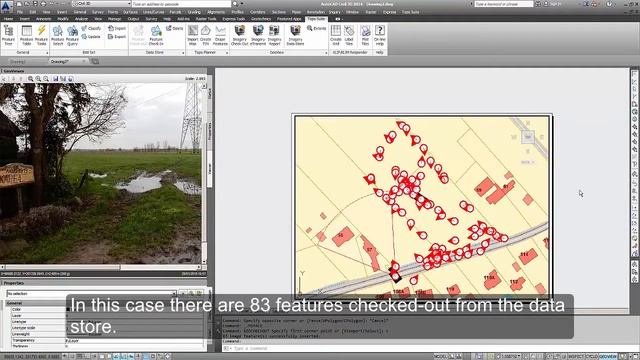Image resolution: width=640 pixels, height=360 pixels.
Task: Open the search options dropdown arrow
Action: (x=242, y=4)
